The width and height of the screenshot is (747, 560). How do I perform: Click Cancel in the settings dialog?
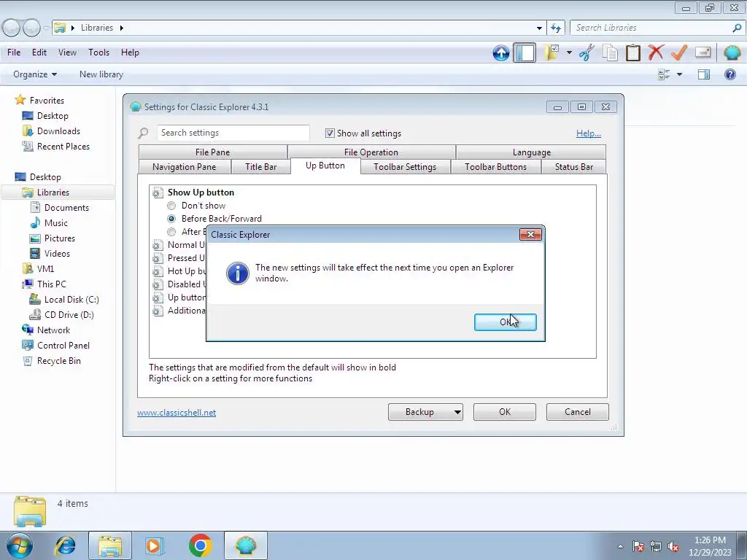578,412
